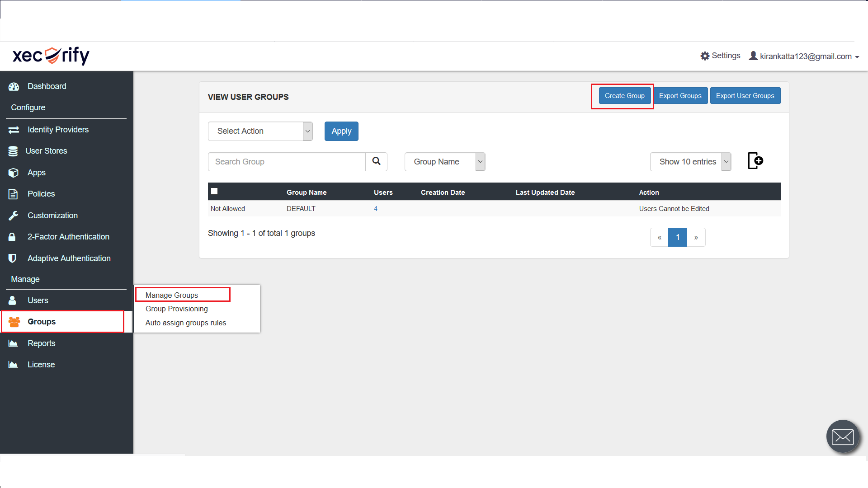Select Manage Groups from submenu
This screenshot has width=868, height=488.
(x=172, y=295)
